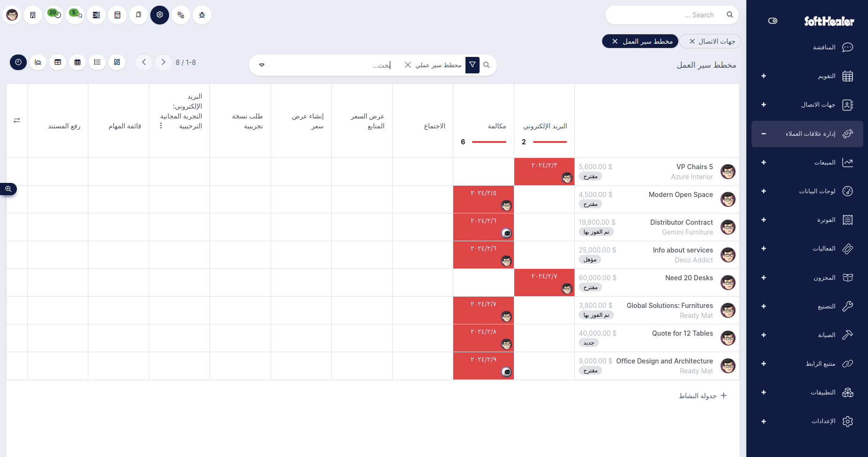Open the calendar view icon
The width and height of the screenshot is (868, 457).
pos(77,62)
